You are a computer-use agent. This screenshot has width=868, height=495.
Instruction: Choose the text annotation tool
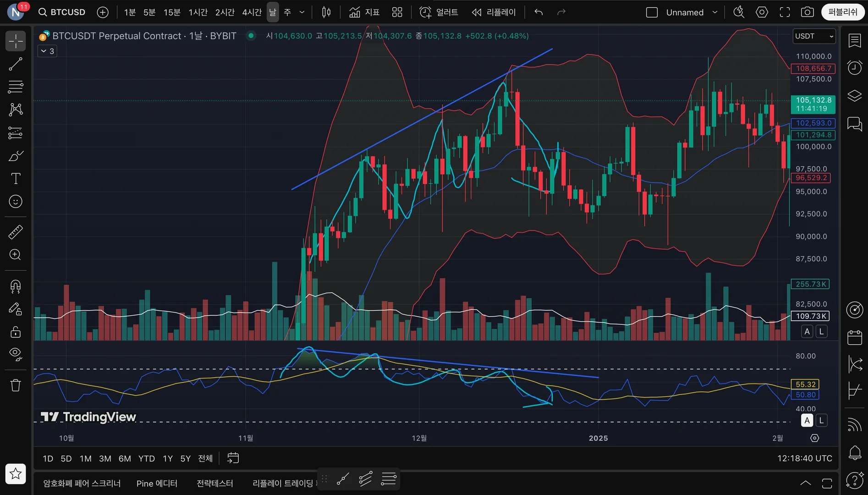[16, 178]
